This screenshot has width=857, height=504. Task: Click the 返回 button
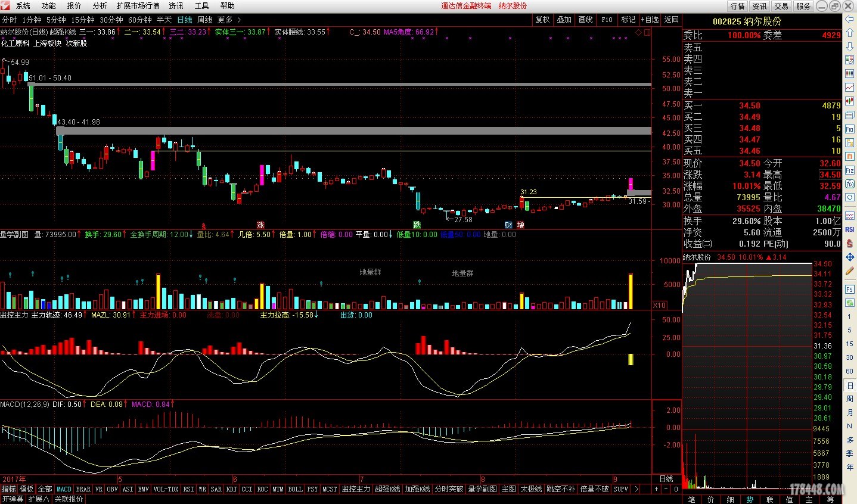[x=672, y=20]
